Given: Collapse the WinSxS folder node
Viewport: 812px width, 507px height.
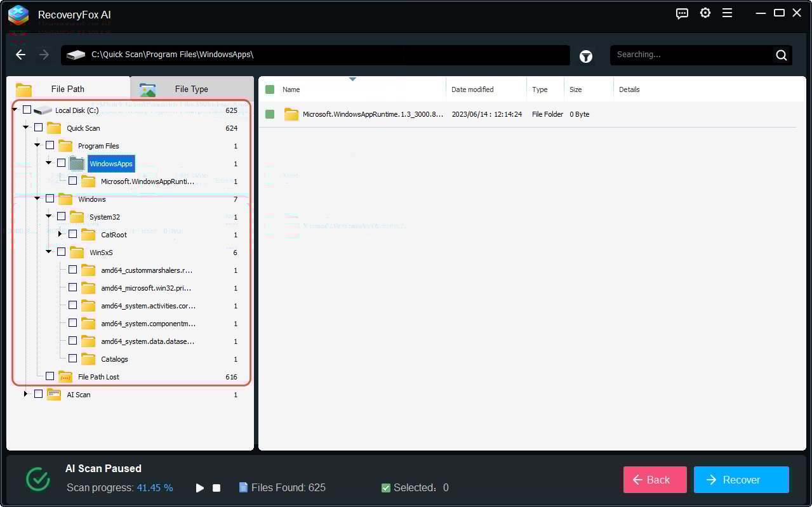Looking at the screenshot, I should click(x=49, y=252).
